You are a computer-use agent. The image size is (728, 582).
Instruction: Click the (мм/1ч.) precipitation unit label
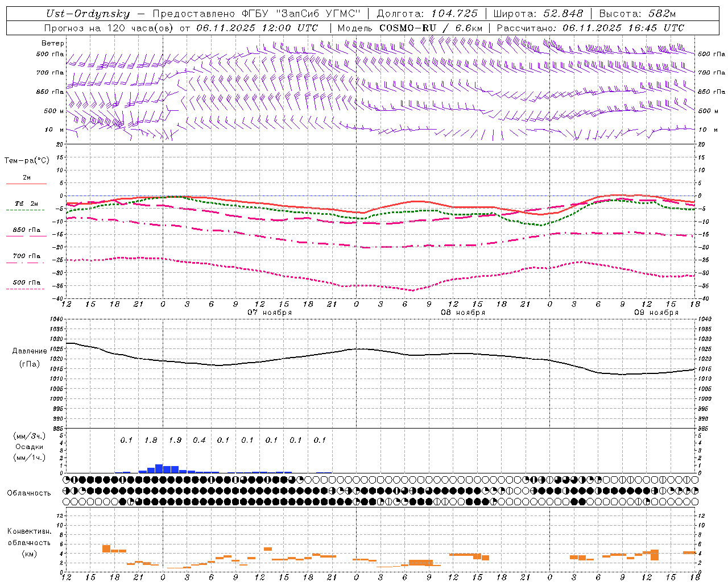coord(29,458)
